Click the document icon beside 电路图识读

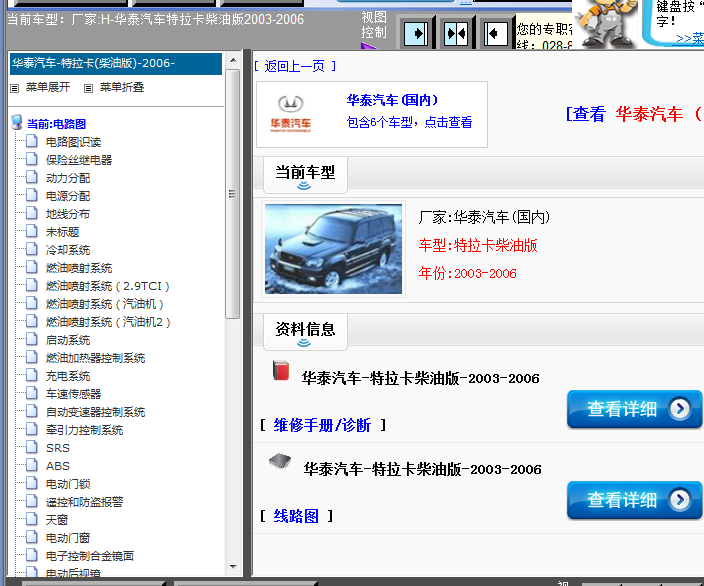(31, 141)
